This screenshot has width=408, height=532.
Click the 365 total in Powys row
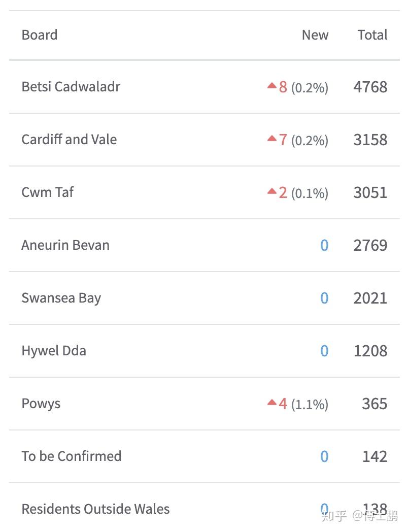pyautogui.click(x=375, y=404)
